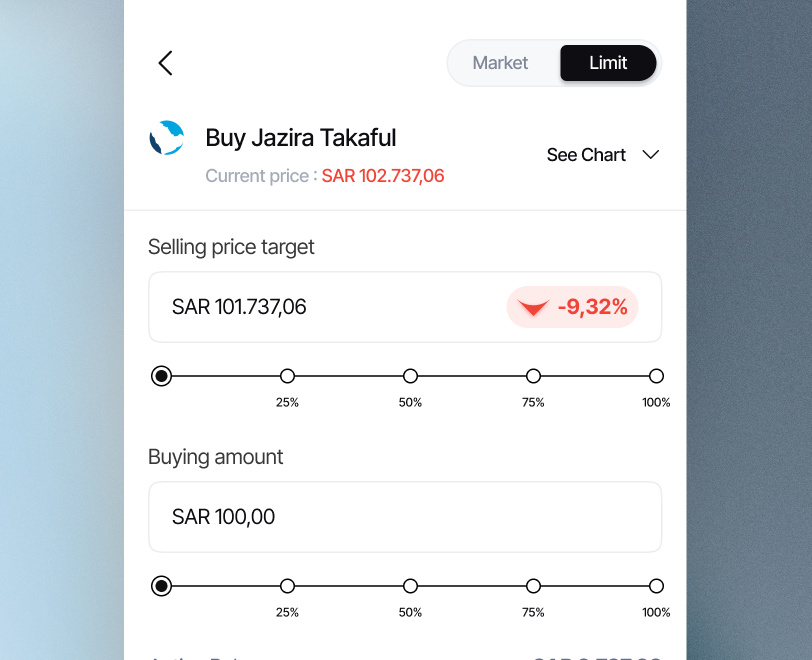Click the Jazira Takaful logo icon
The width and height of the screenshot is (812, 660).
pyautogui.click(x=167, y=138)
